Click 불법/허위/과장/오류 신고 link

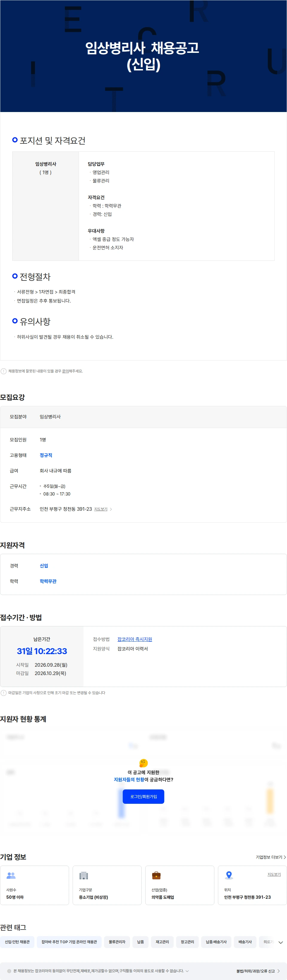[x=255, y=971]
